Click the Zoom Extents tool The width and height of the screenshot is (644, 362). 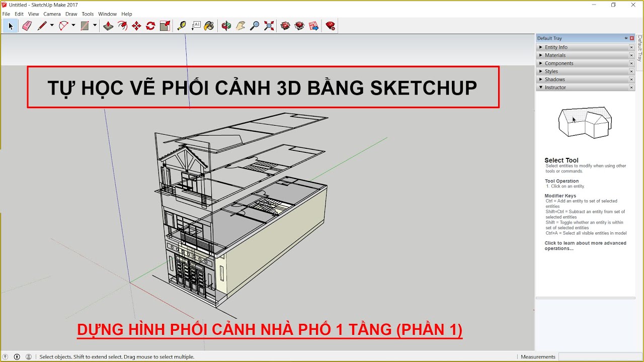click(x=269, y=26)
